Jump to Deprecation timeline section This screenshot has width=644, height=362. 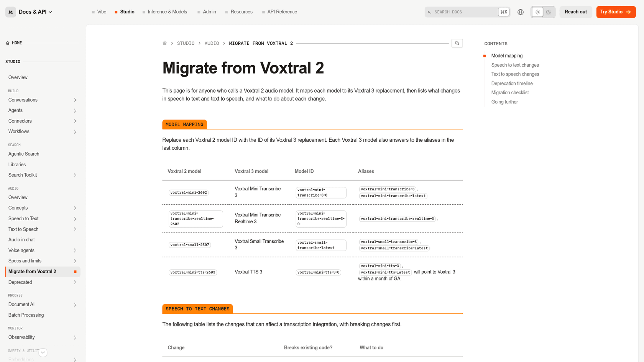click(x=512, y=84)
